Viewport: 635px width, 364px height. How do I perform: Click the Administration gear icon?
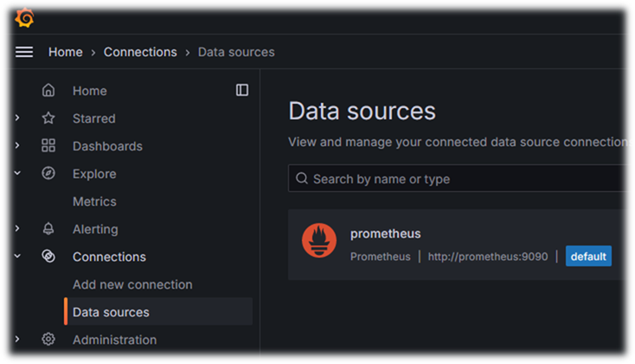point(48,339)
